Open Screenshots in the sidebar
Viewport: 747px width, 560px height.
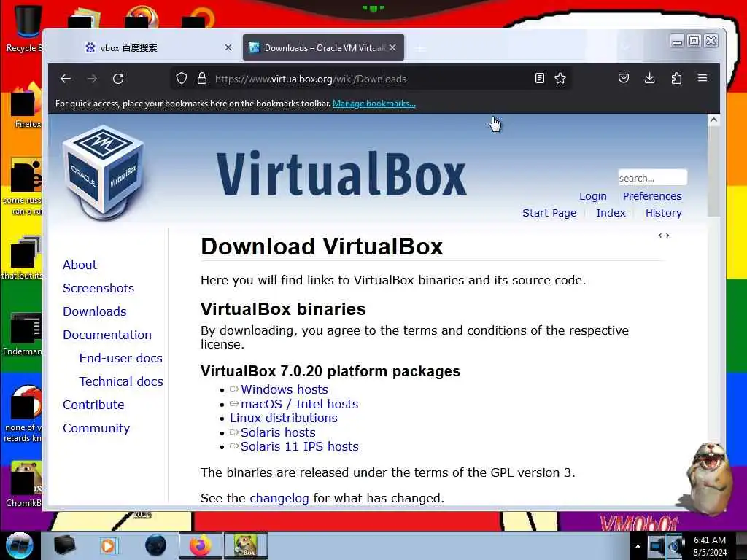[x=98, y=288]
